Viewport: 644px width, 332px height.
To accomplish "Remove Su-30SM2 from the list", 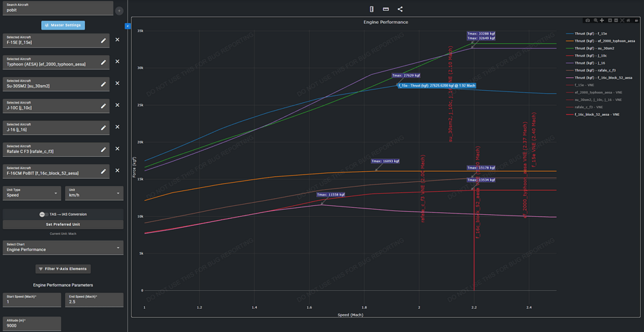I will coord(117,83).
